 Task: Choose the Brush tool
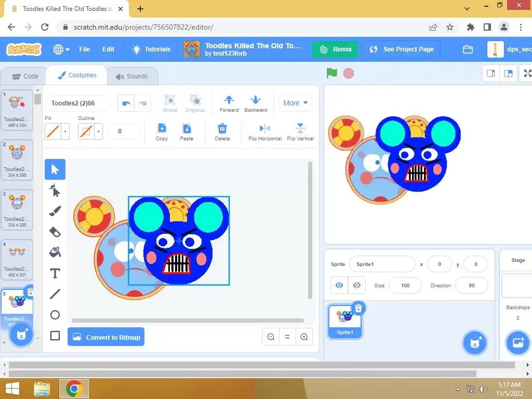click(55, 211)
